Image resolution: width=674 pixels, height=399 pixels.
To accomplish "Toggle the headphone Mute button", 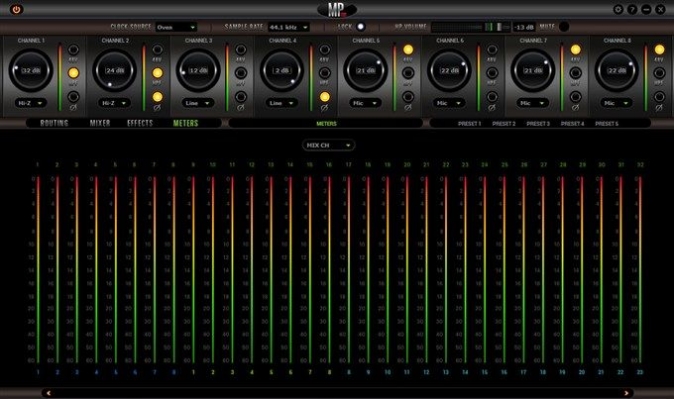I will [x=564, y=27].
